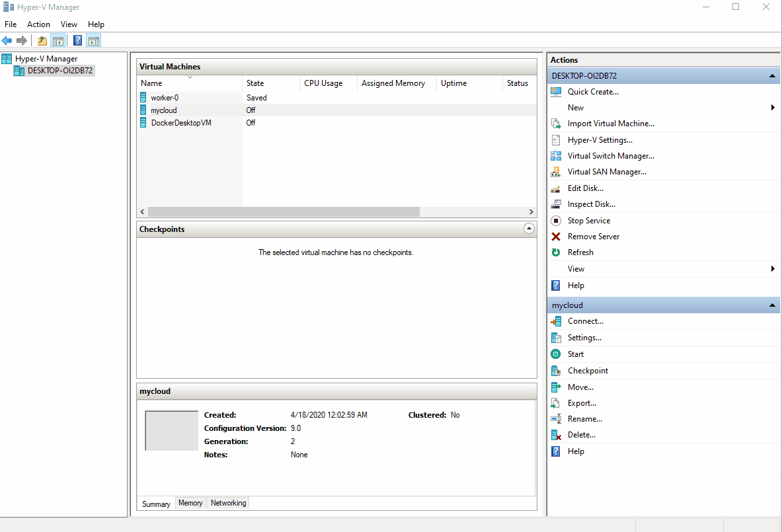Collapse the Checkpoints pane

529,229
